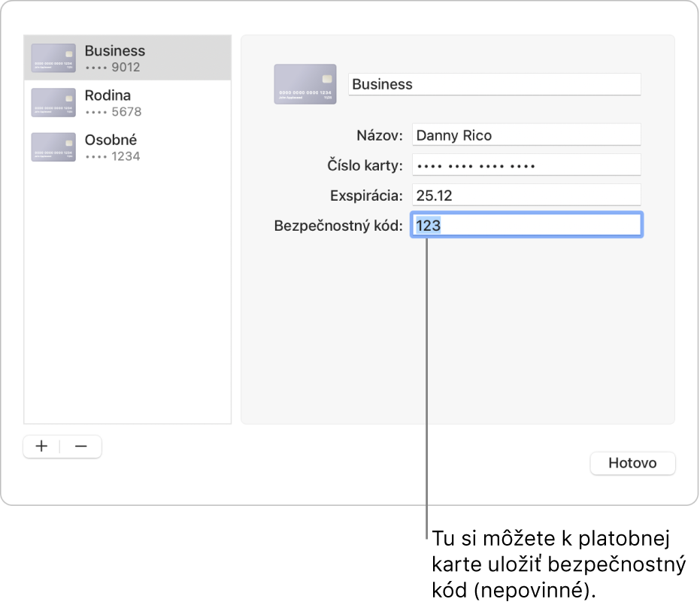Select the Osobné card name in the list
The height and width of the screenshot is (608, 700).
pos(111,140)
